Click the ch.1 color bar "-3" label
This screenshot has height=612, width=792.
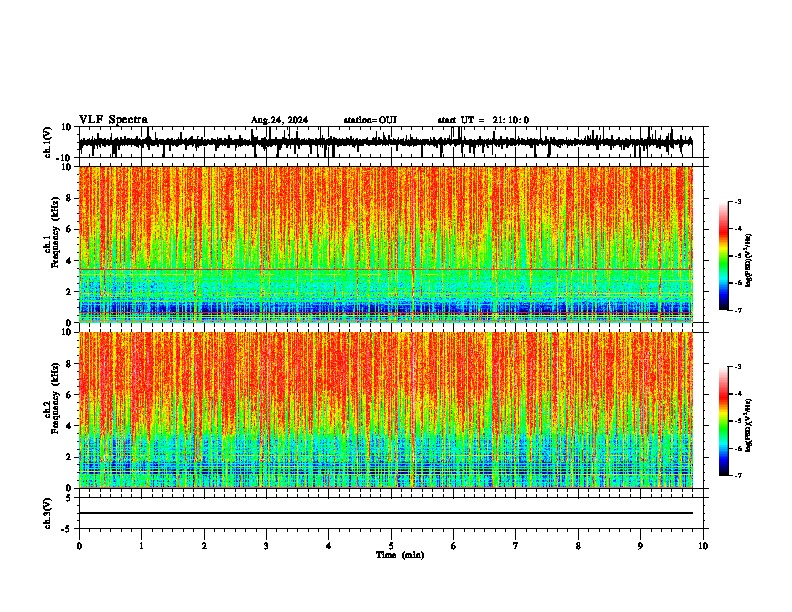(x=737, y=201)
